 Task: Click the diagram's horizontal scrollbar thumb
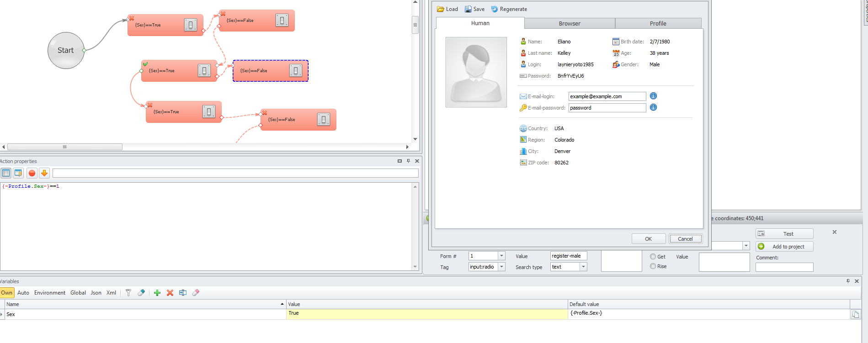(x=65, y=147)
